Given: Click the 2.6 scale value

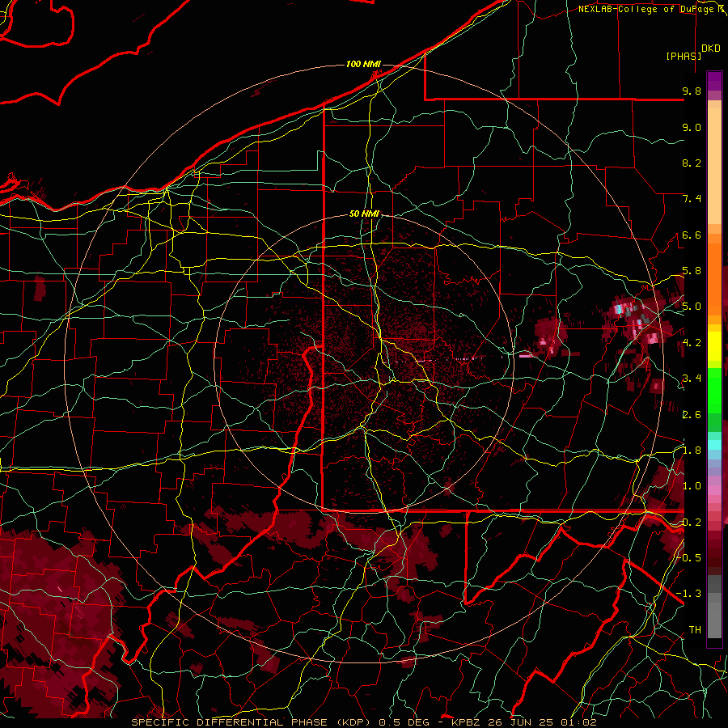Looking at the screenshot, I should pyautogui.click(x=692, y=415).
